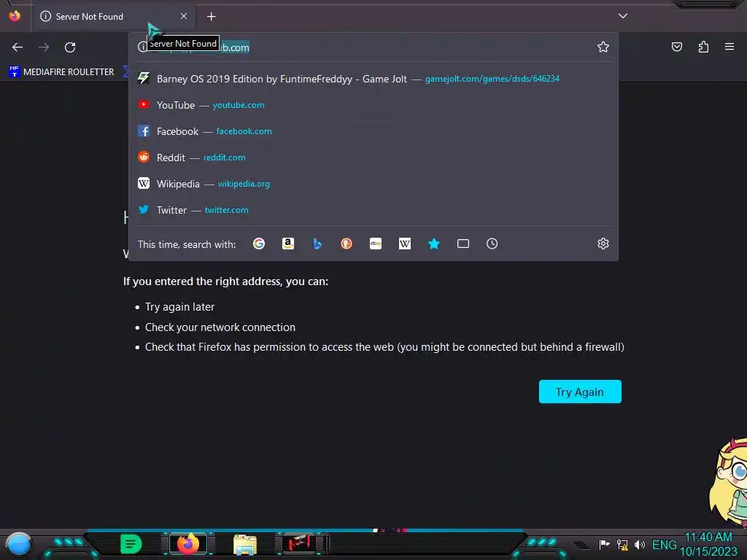Viewport: 747px width, 560px height.
Task: Choose the Facebook suggestion
Action: click(x=373, y=131)
